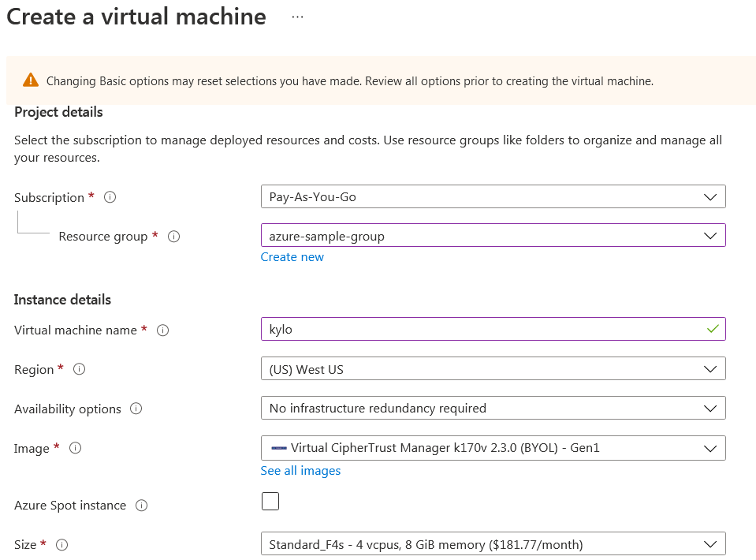
Task: Expand the Resource group dropdown
Action: [493, 236]
